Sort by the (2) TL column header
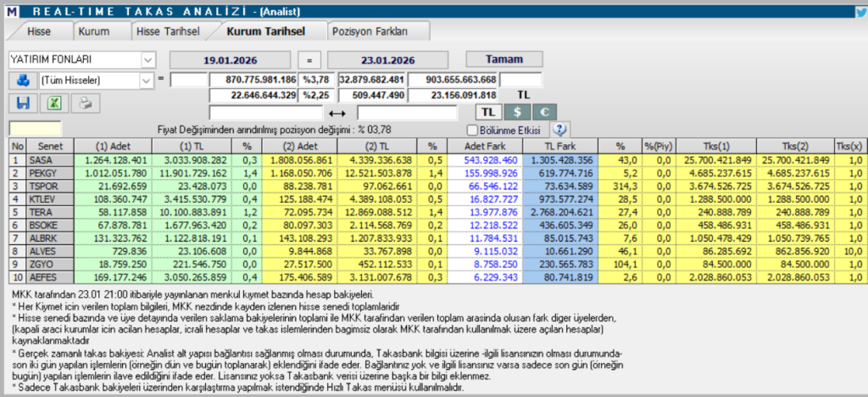The image size is (868, 397). (376, 146)
